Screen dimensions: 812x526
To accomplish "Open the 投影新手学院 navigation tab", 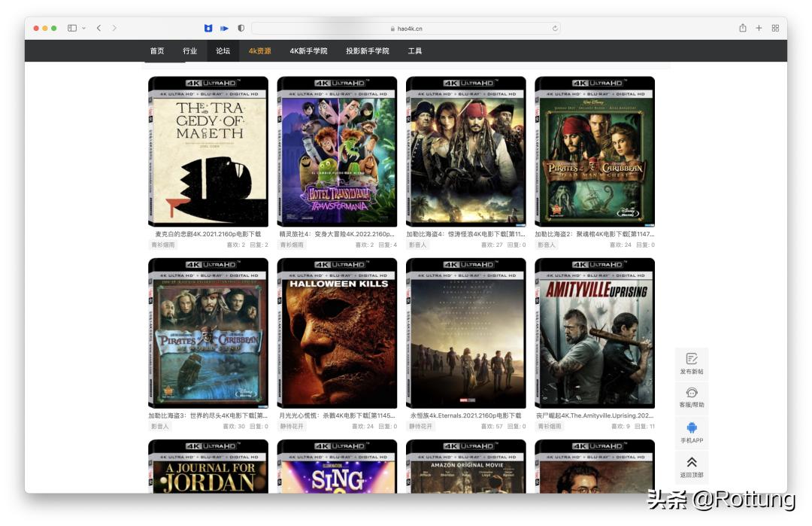I will [368, 50].
